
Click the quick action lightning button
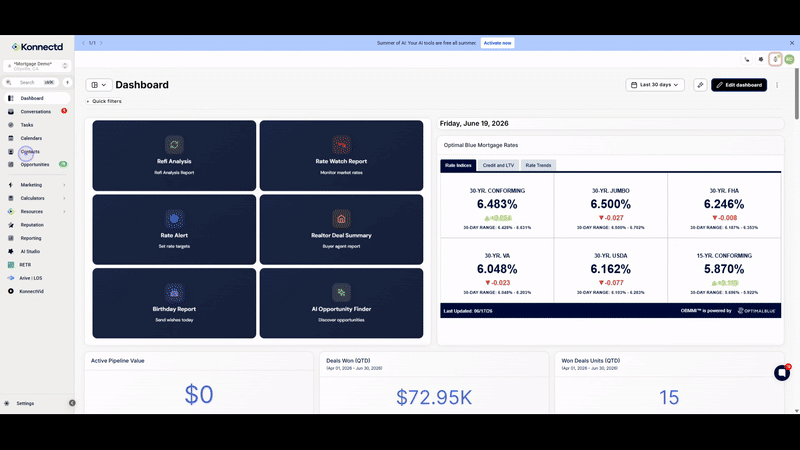tap(67, 82)
